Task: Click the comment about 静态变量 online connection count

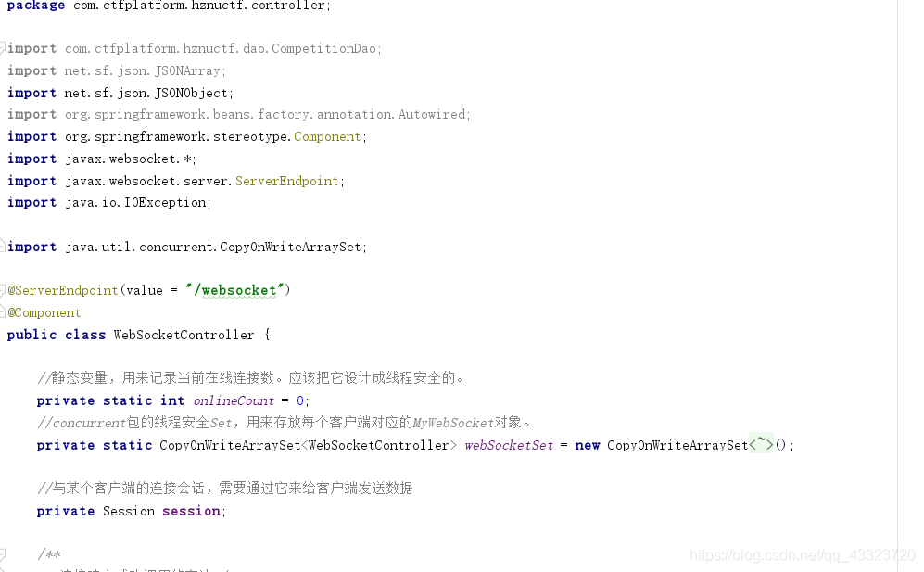Action: click(x=251, y=378)
